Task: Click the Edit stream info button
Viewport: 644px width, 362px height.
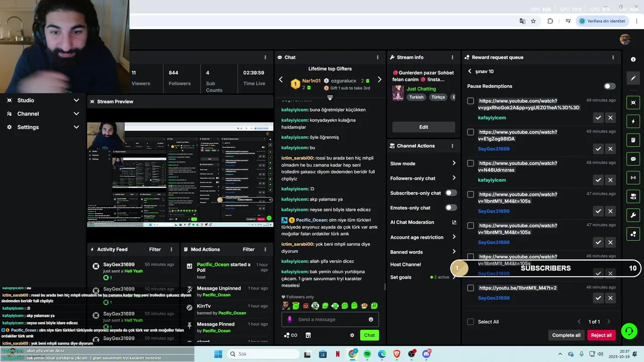Action: (424, 127)
